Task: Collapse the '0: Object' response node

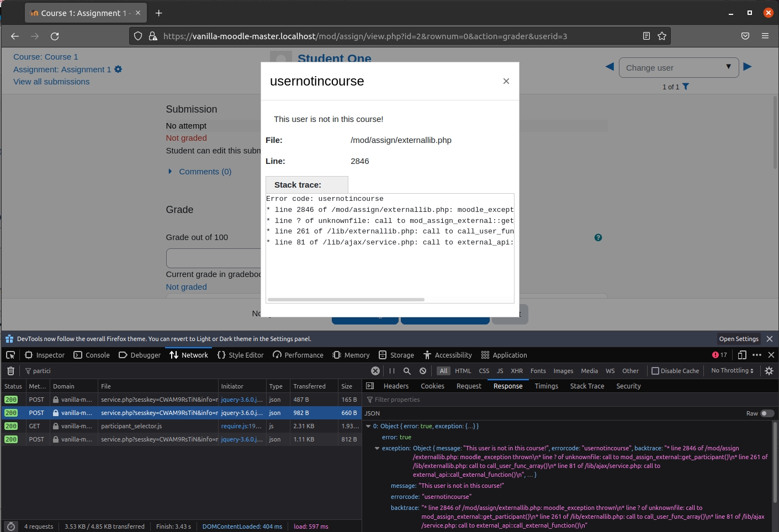Action: (x=368, y=426)
